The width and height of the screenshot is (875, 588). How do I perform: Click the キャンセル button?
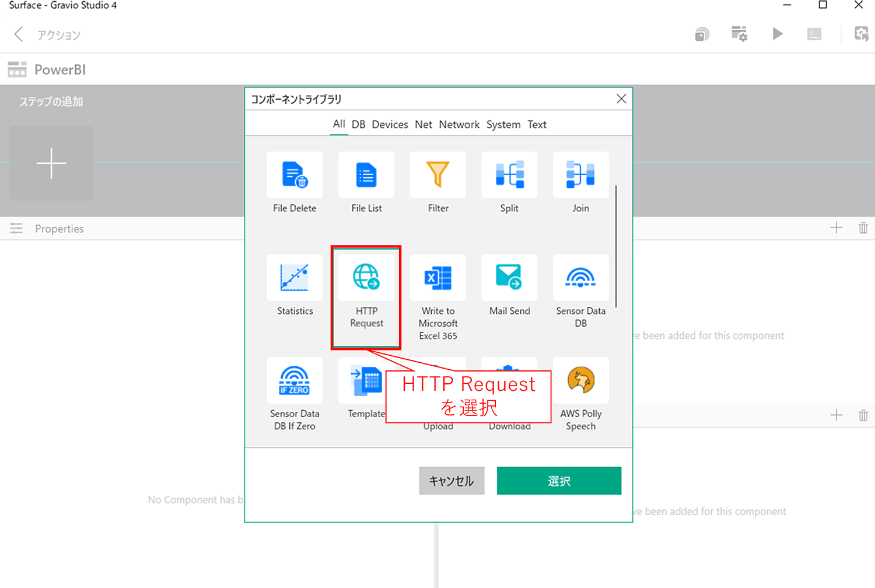[452, 481]
